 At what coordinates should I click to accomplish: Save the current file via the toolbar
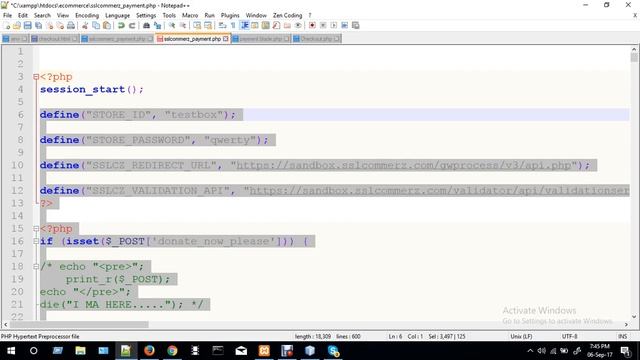[27, 25]
